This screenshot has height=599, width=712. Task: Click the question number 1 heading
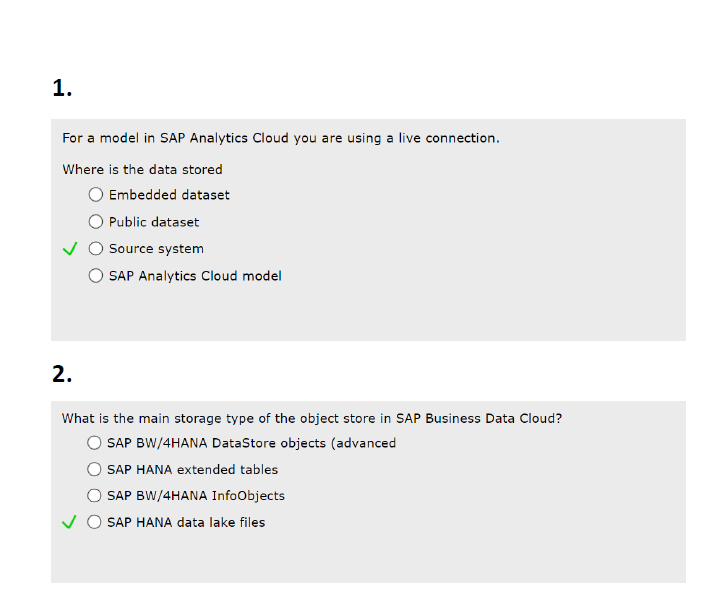pos(62,88)
